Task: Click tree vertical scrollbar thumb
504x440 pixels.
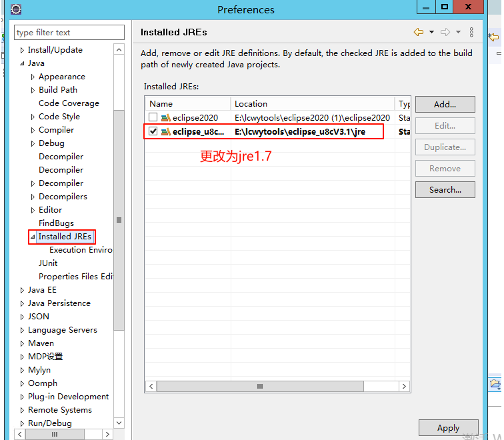Action: tap(119, 220)
